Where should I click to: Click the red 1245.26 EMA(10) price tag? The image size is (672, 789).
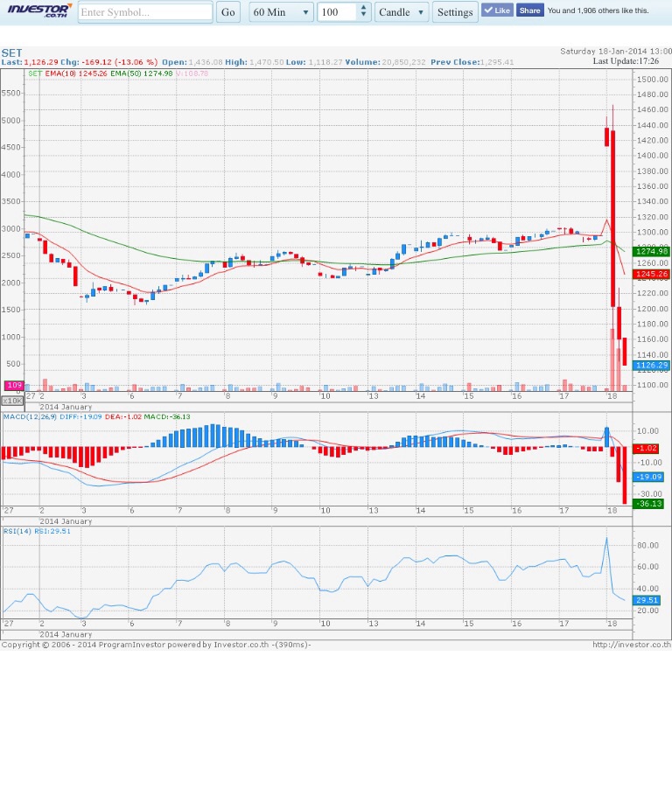point(651,275)
